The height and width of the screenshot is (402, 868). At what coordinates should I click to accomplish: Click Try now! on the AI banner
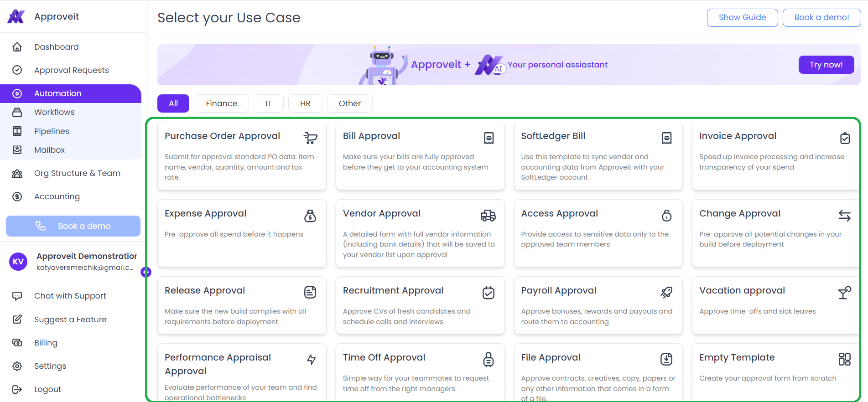[826, 65]
